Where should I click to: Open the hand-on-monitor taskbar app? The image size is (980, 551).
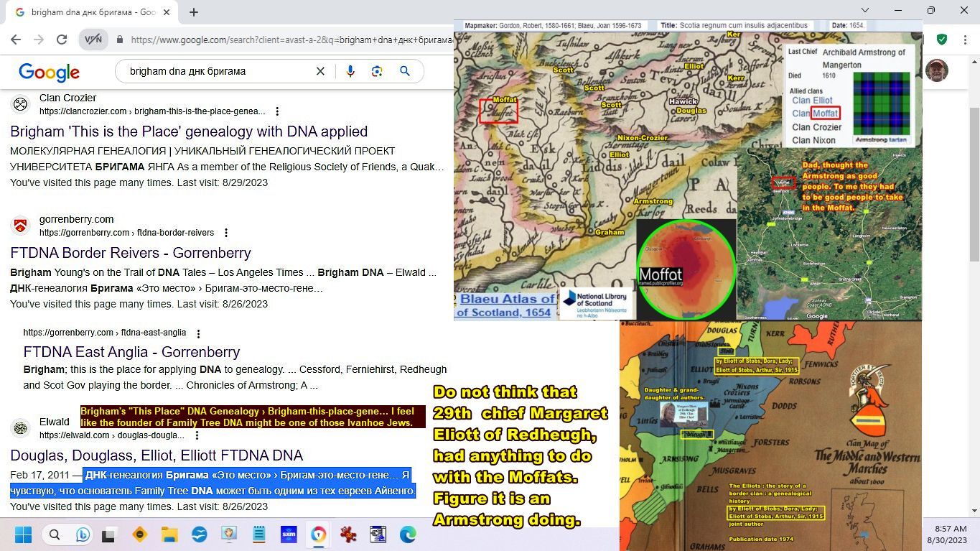pos(229,534)
